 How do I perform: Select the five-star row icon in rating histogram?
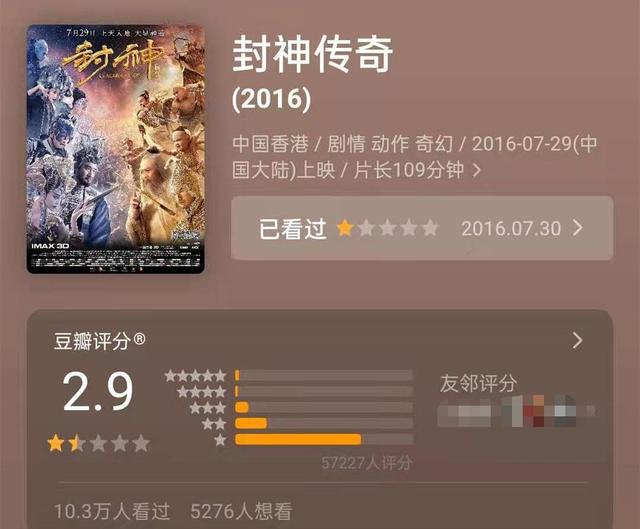pyautogui.click(x=195, y=376)
